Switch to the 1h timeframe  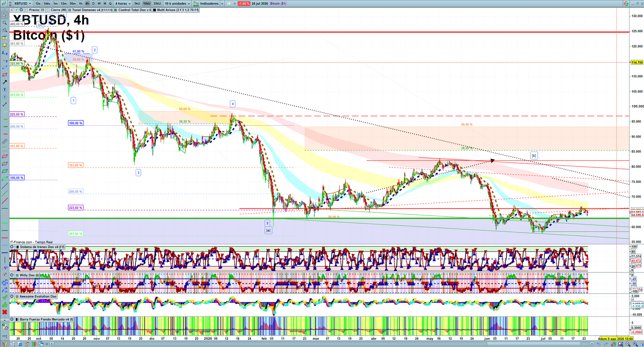[x=80, y=3]
